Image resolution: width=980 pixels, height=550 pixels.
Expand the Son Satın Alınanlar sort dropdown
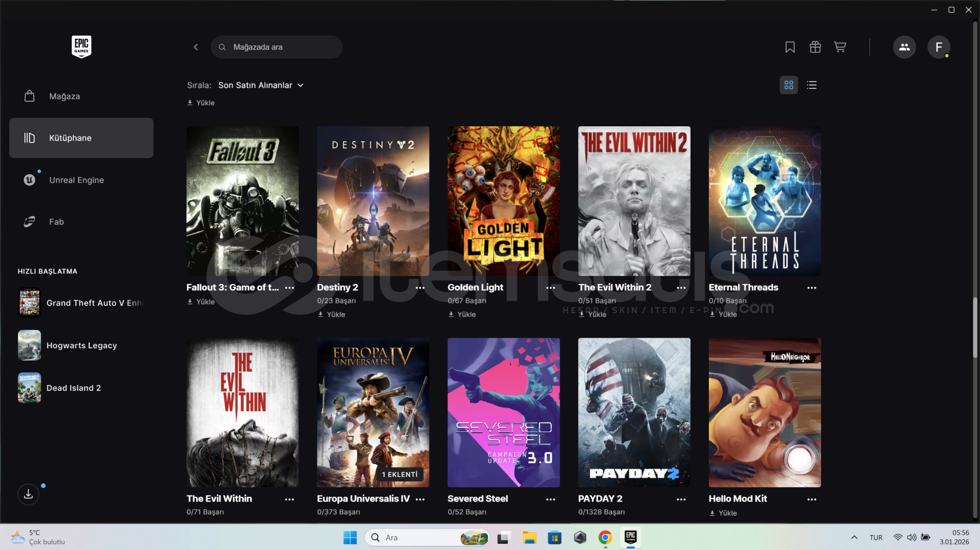coord(261,85)
